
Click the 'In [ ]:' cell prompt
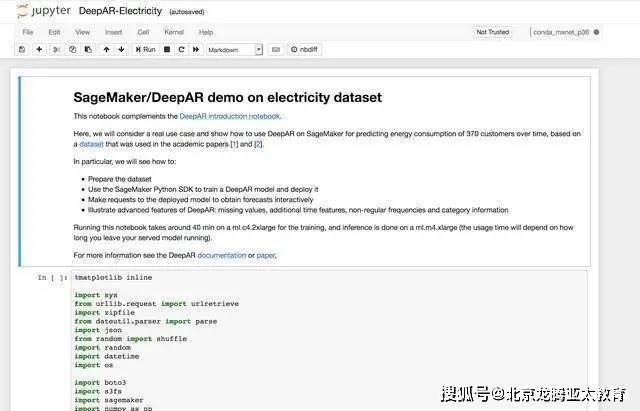point(52,278)
